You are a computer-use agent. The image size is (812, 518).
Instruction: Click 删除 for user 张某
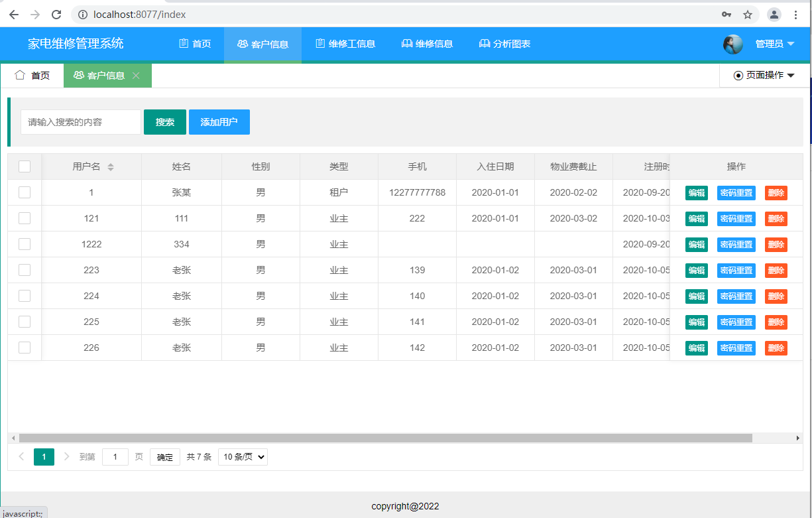pos(776,193)
